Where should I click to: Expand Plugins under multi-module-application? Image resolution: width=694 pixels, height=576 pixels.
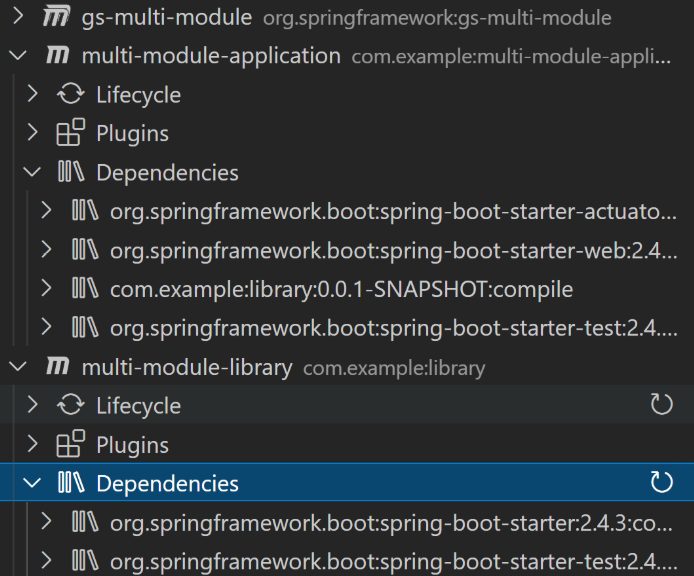(32, 132)
